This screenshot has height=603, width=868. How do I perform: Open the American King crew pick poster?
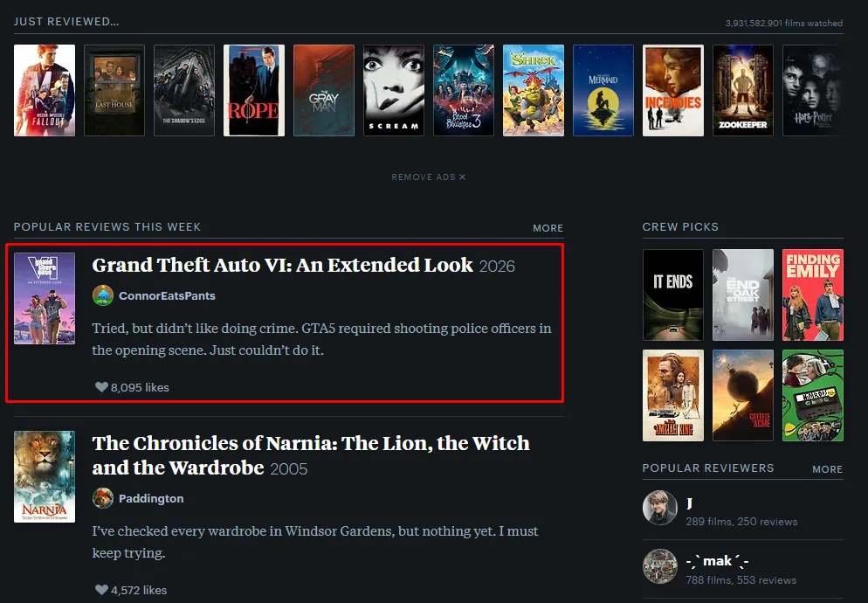tap(673, 395)
